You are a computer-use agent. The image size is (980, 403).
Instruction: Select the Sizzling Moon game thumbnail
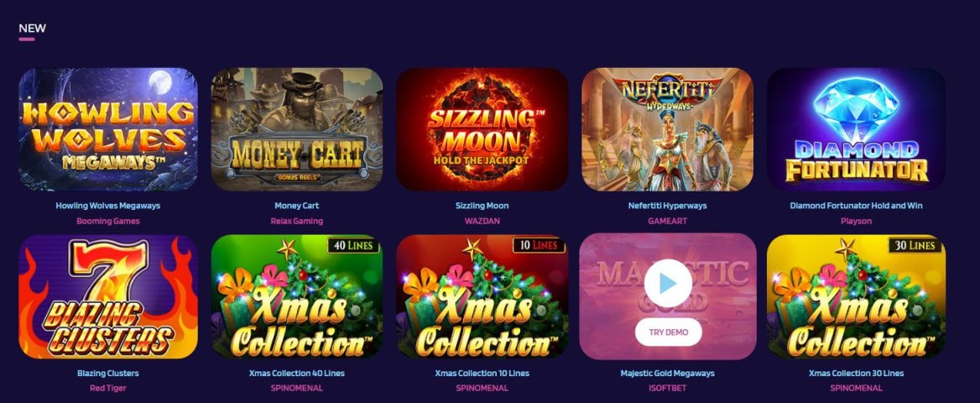[x=482, y=129]
